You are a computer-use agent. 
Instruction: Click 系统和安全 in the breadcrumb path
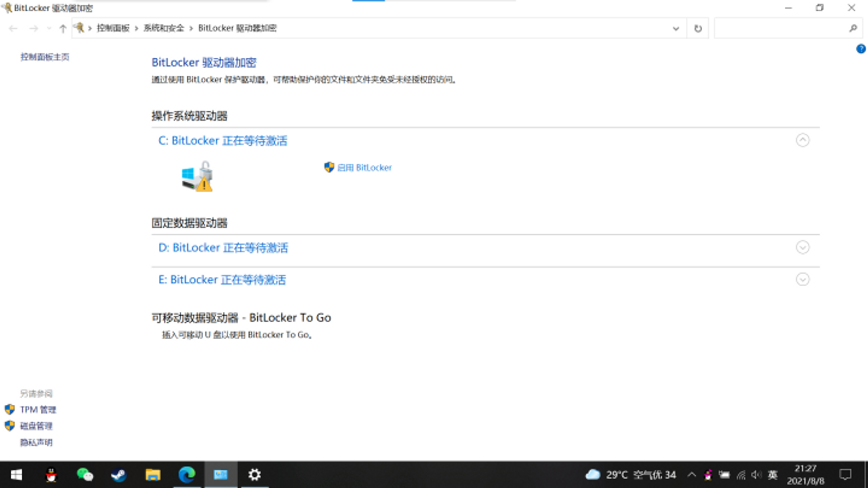tap(164, 28)
